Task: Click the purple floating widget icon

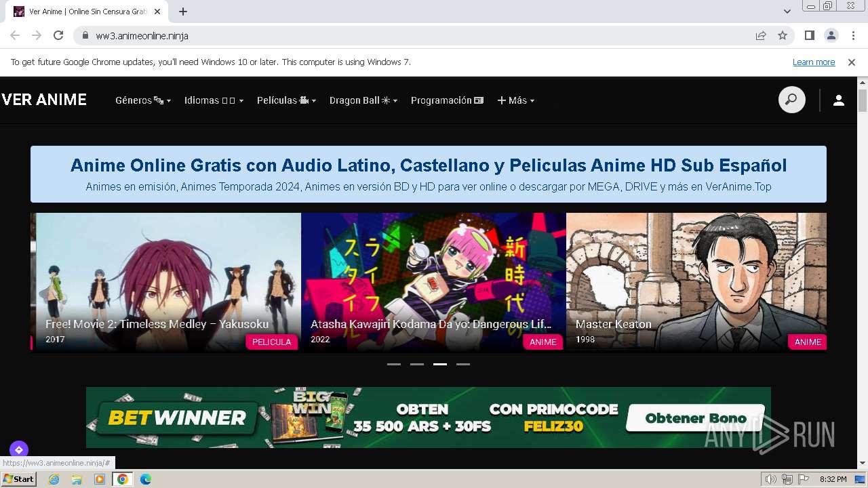Action: [18, 449]
